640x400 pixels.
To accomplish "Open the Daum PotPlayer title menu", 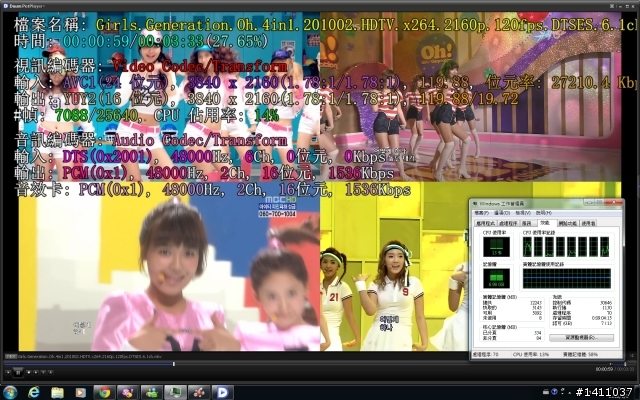I will click(x=24, y=6).
